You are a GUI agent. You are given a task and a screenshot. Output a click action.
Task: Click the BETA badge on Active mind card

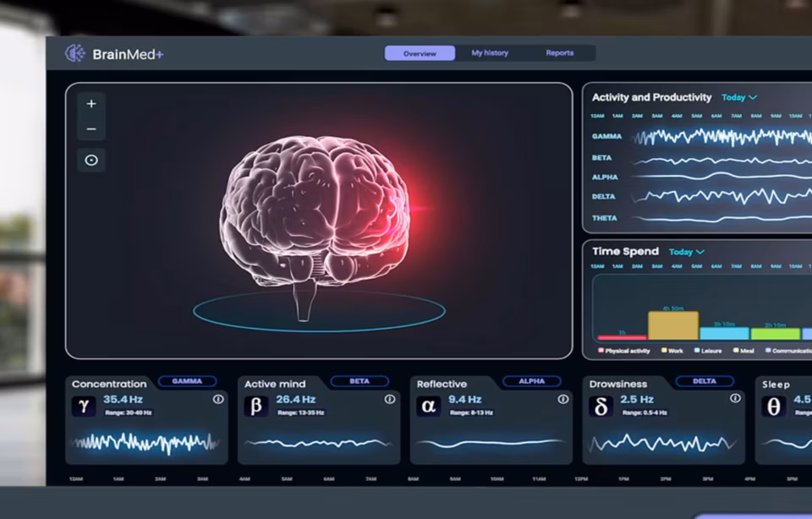pyautogui.click(x=359, y=381)
